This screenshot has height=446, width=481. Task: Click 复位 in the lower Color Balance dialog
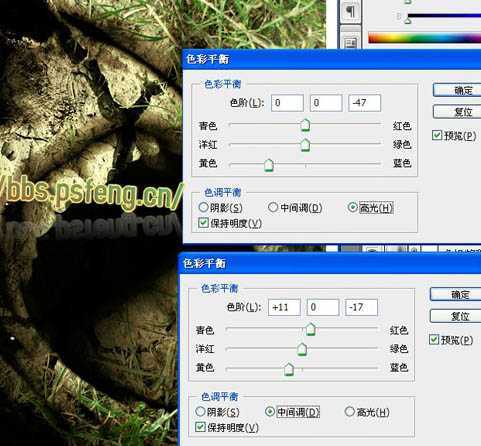pos(455,316)
